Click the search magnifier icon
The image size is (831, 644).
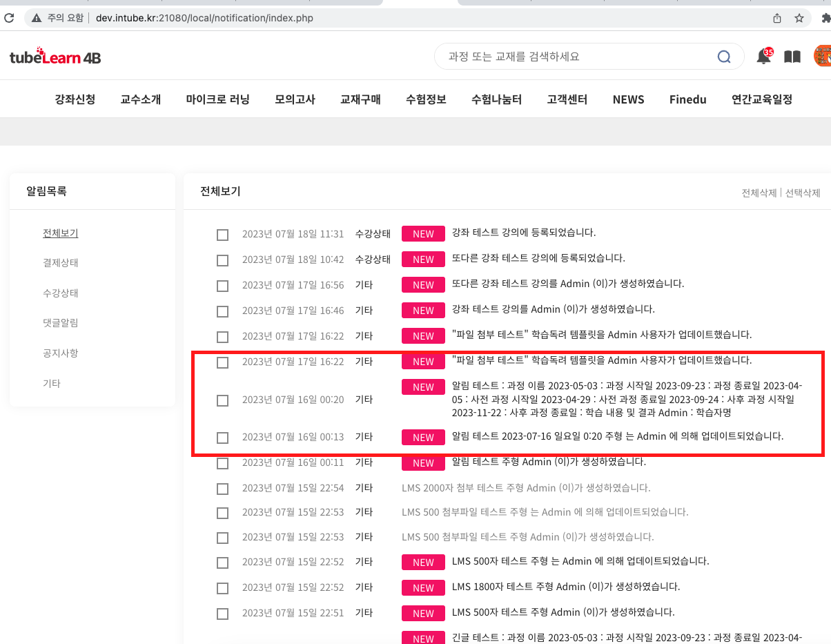click(723, 57)
